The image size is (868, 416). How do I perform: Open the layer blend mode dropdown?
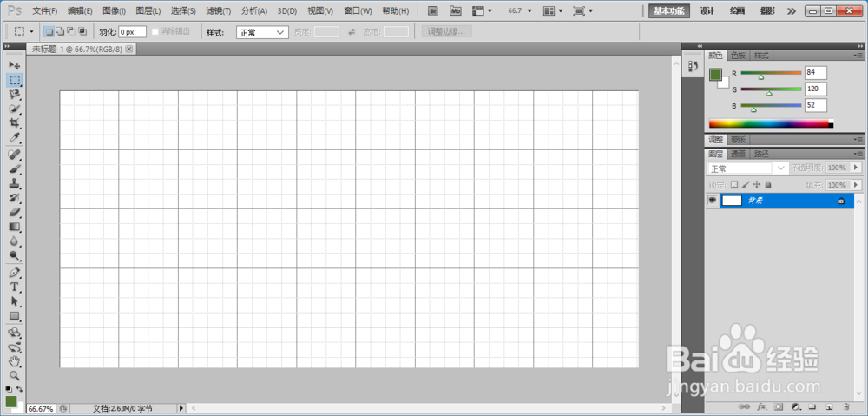click(x=748, y=168)
